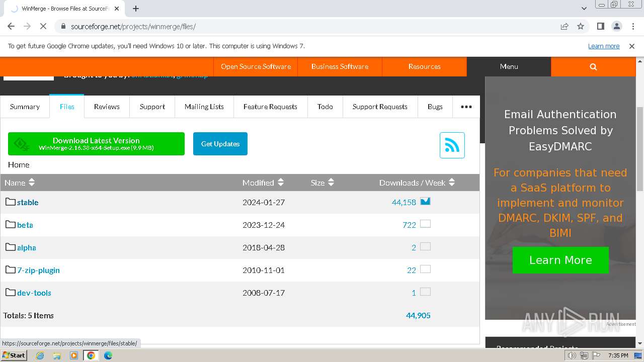The height and width of the screenshot is (362, 644).
Task: Sort the file list by Size
Action: [323, 183]
